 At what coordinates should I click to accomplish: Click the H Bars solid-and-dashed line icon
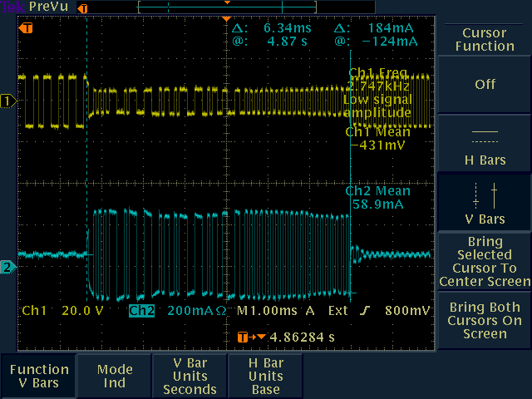(x=485, y=136)
